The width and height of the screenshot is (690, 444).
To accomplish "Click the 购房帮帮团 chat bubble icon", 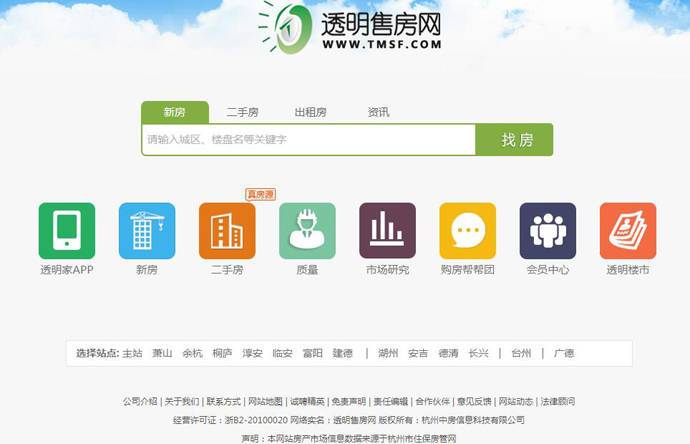I will 467,231.
